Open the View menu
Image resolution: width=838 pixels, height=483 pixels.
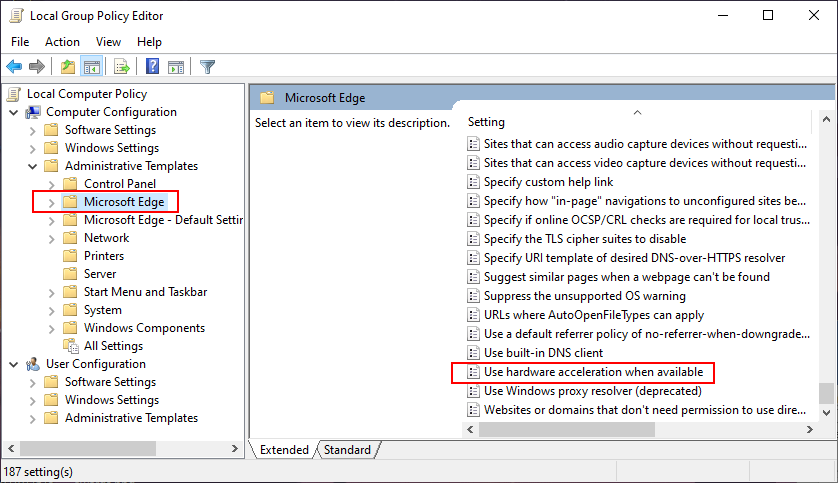(x=109, y=42)
